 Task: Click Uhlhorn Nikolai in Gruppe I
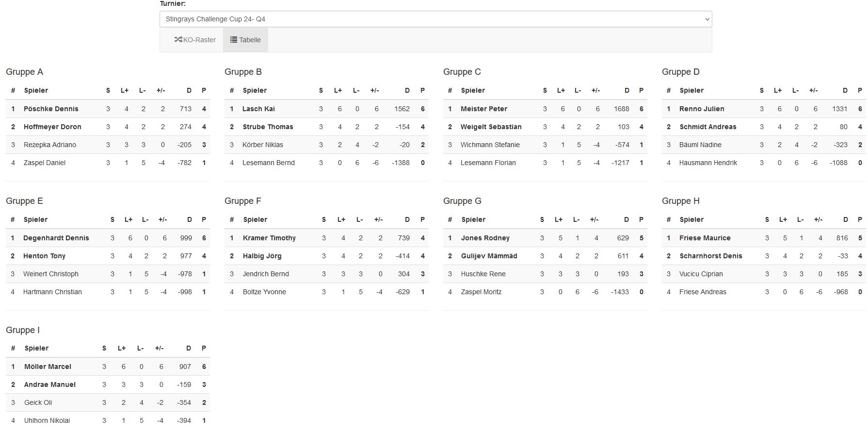coord(47,420)
